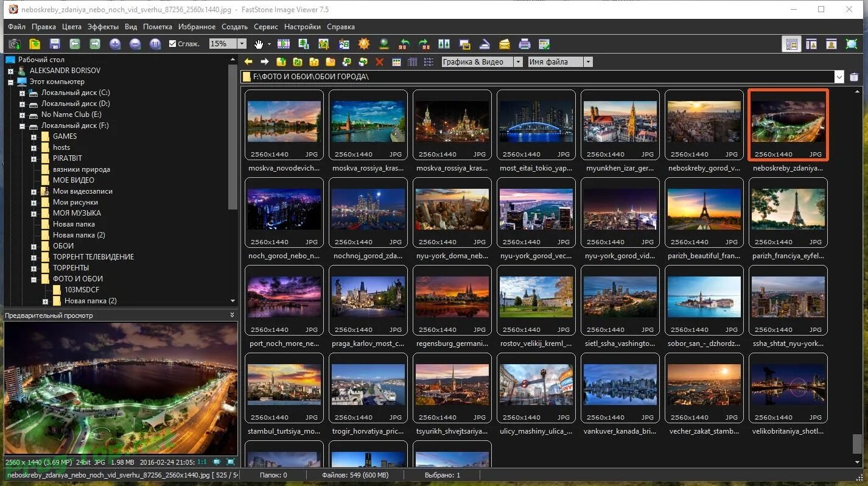This screenshot has width=868, height=486.
Task: Navigate forward with white right arrow
Action: [265, 62]
